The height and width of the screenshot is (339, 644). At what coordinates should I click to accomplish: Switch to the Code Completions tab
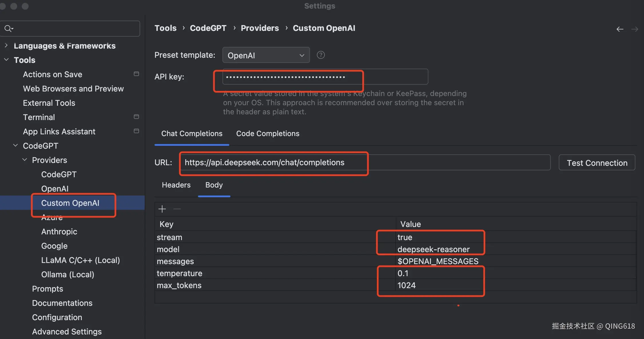[x=268, y=133]
